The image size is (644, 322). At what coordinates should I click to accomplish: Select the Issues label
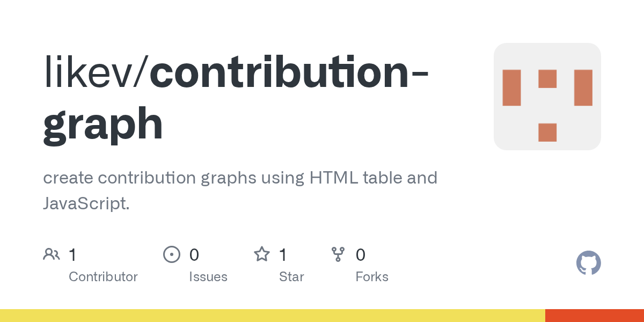click(x=208, y=277)
